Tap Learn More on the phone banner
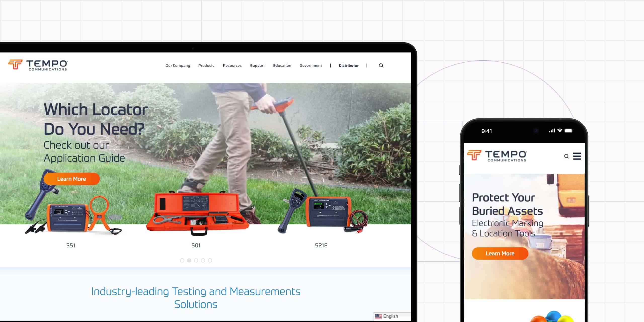The height and width of the screenshot is (322, 644). click(500, 253)
